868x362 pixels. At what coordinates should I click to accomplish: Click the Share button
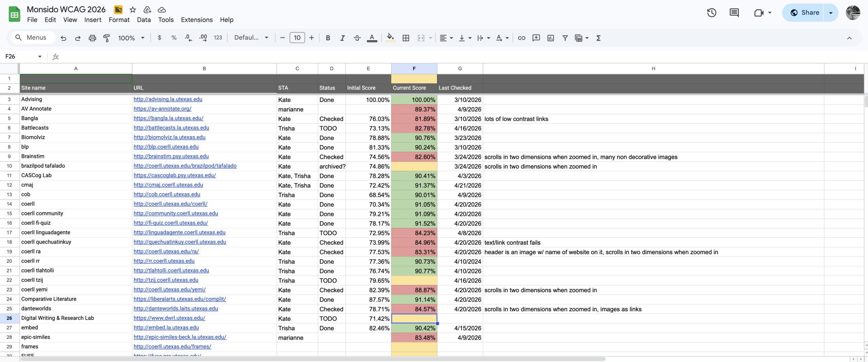coord(805,13)
